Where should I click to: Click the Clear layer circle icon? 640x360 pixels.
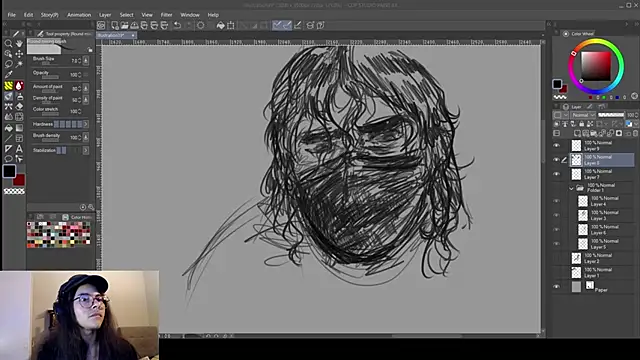point(200,25)
